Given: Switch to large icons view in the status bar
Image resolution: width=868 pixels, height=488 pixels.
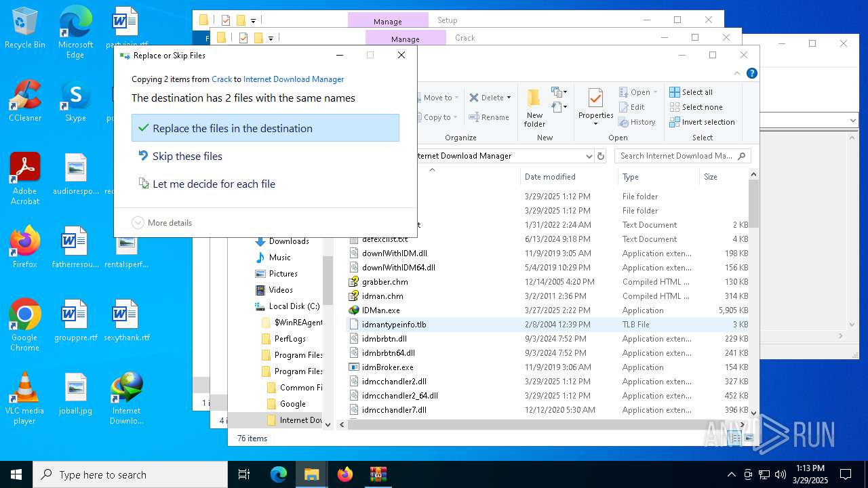Looking at the screenshot, I should 748,439.
